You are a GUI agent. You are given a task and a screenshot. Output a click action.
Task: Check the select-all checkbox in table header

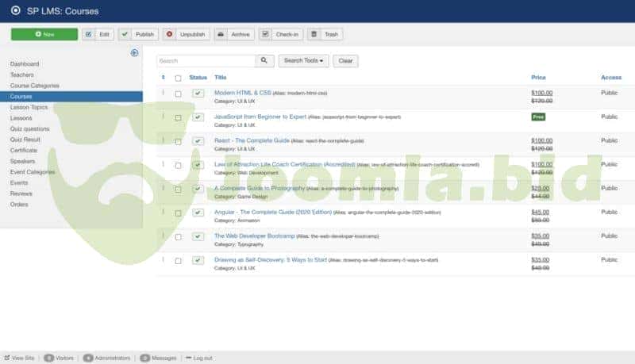pyautogui.click(x=178, y=78)
